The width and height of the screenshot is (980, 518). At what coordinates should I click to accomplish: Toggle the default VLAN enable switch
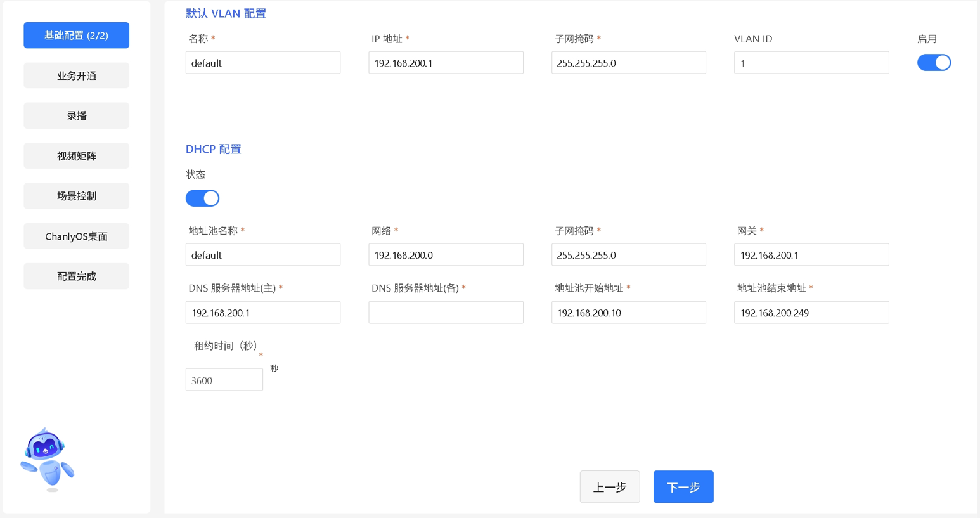933,63
